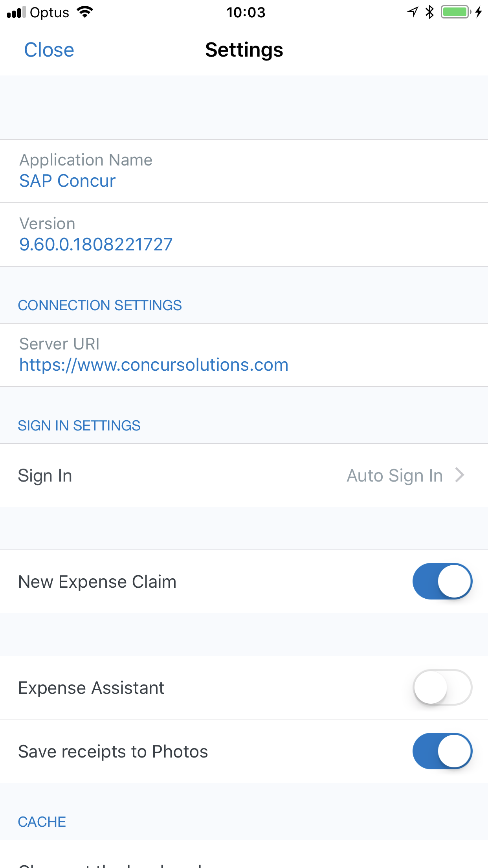Enable the Expense Assistant switch
This screenshot has width=488, height=868.
[x=442, y=687]
